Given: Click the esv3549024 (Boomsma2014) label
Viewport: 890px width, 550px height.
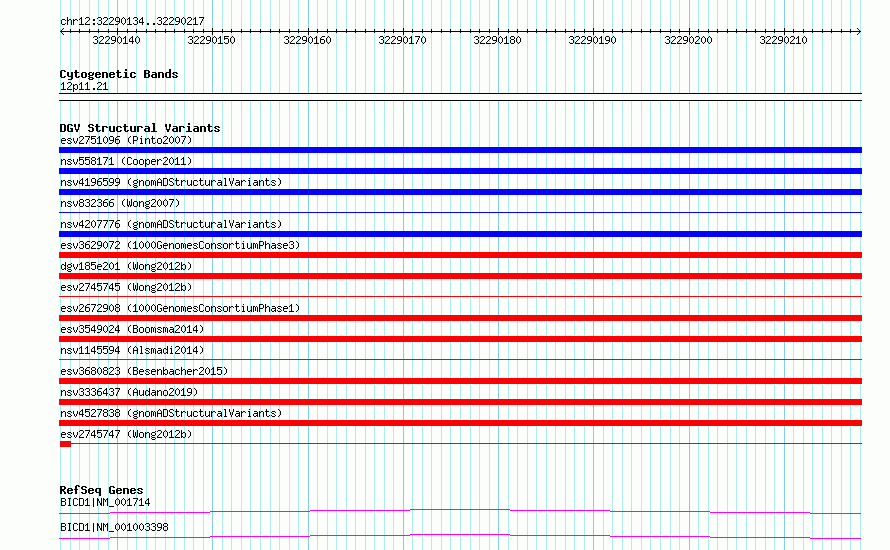Looking at the screenshot, I should click(x=132, y=329).
